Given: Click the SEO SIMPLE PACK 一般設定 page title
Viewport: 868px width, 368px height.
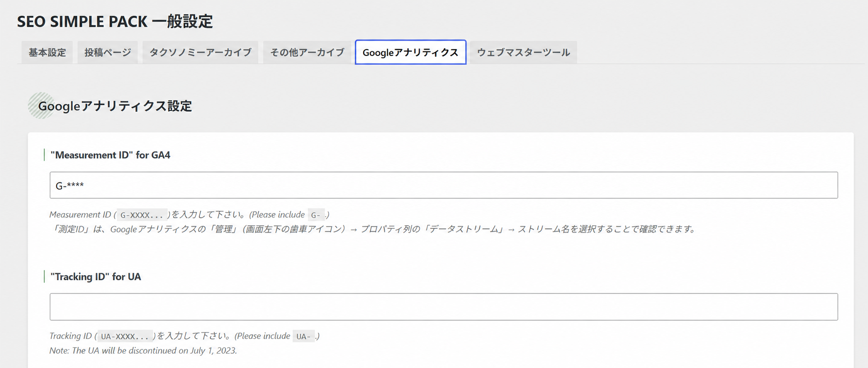Looking at the screenshot, I should (x=115, y=21).
